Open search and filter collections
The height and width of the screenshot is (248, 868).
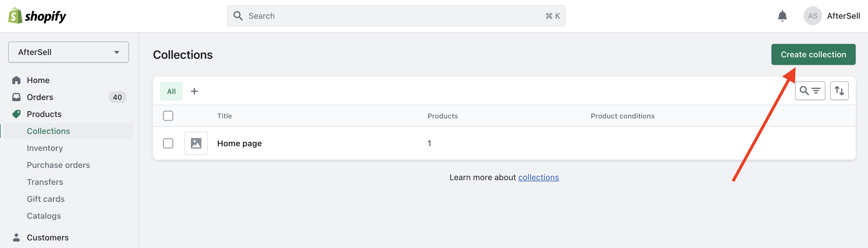pos(810,91)
